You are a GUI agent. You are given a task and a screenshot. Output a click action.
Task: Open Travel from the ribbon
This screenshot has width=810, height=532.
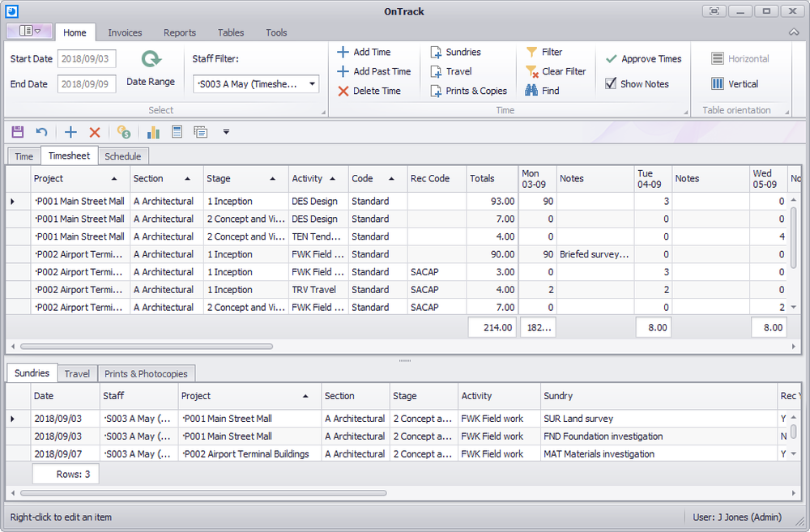[x=451, y=71]
